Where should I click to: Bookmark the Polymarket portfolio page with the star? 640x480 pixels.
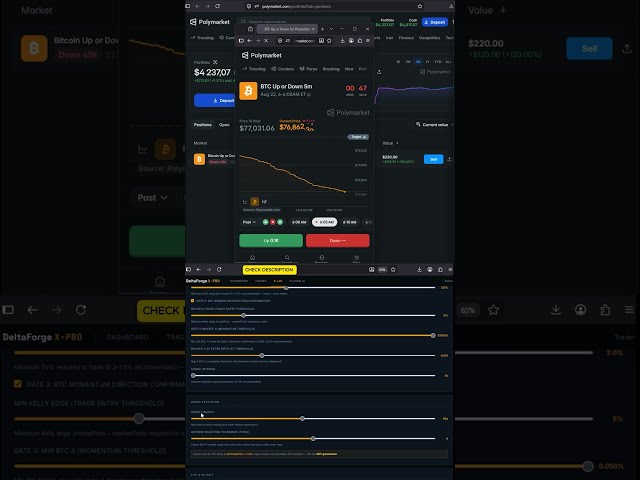pos(420,6)
